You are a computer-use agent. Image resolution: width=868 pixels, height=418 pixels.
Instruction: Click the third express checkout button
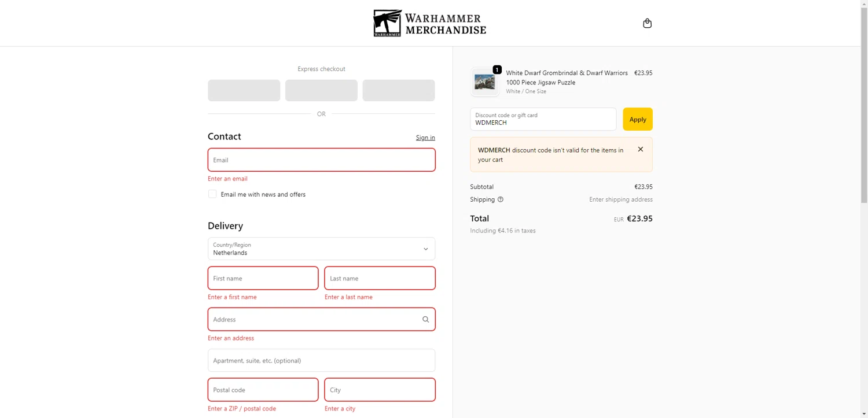[x=399, y=90]
